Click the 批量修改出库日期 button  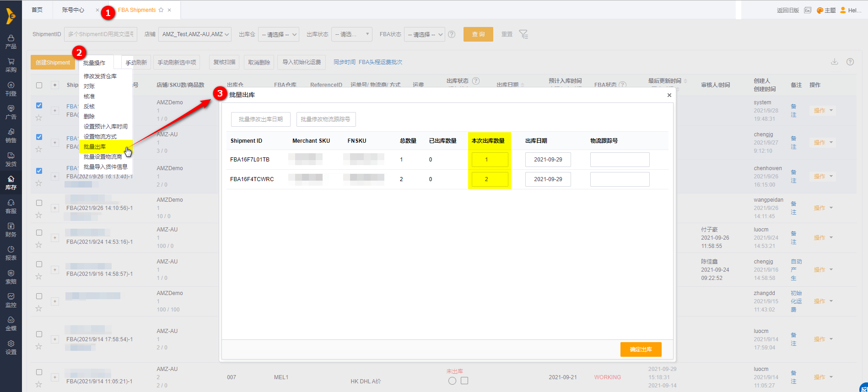pos(261,119)
